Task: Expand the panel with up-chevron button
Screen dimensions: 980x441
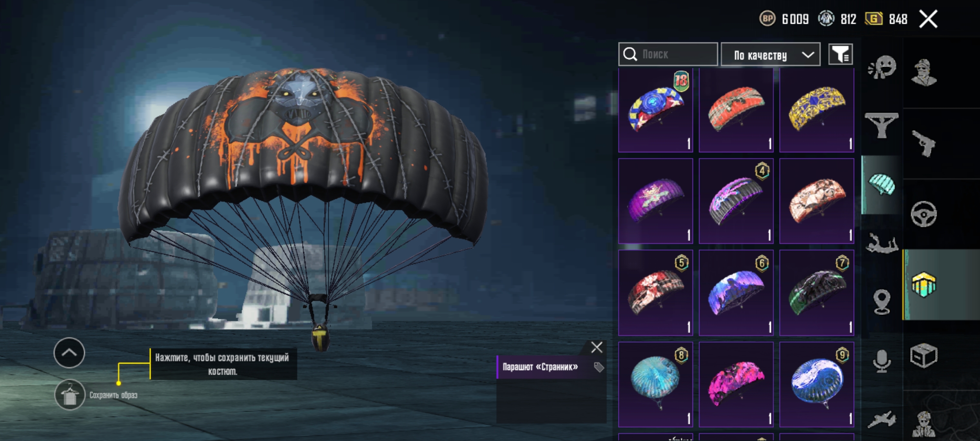Action: [x=69, y=353]
